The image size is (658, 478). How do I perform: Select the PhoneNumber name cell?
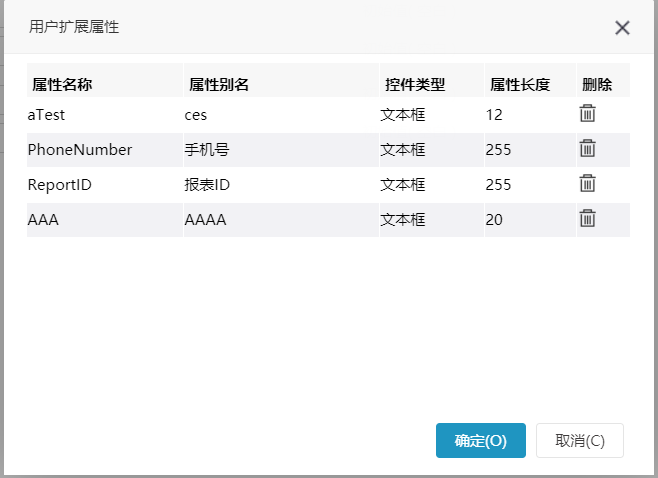coord(105,150)
